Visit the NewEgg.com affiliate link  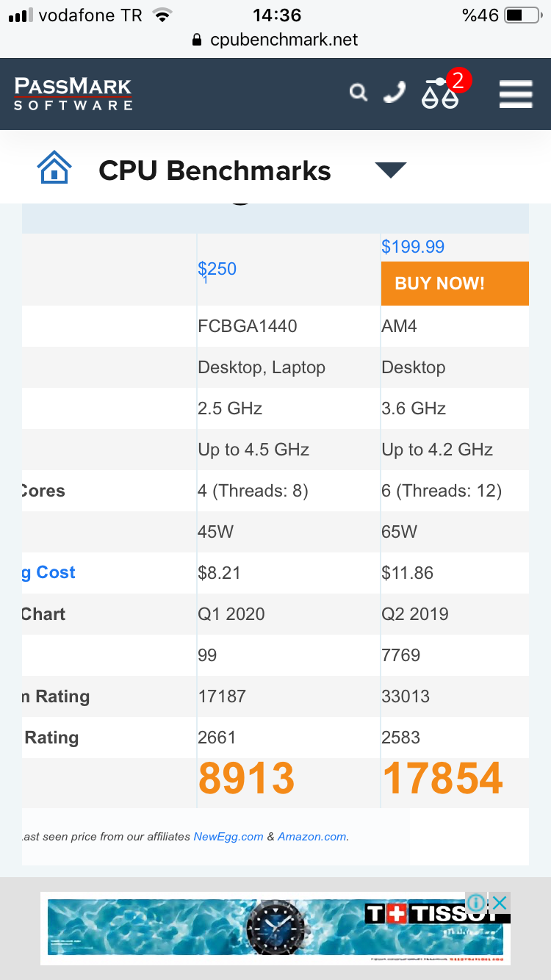click(x=228, y=837)
